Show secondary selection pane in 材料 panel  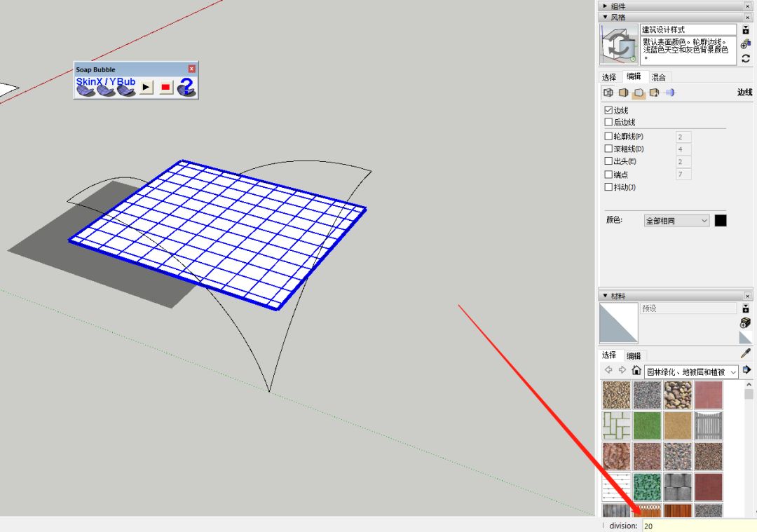click(746, 308)
